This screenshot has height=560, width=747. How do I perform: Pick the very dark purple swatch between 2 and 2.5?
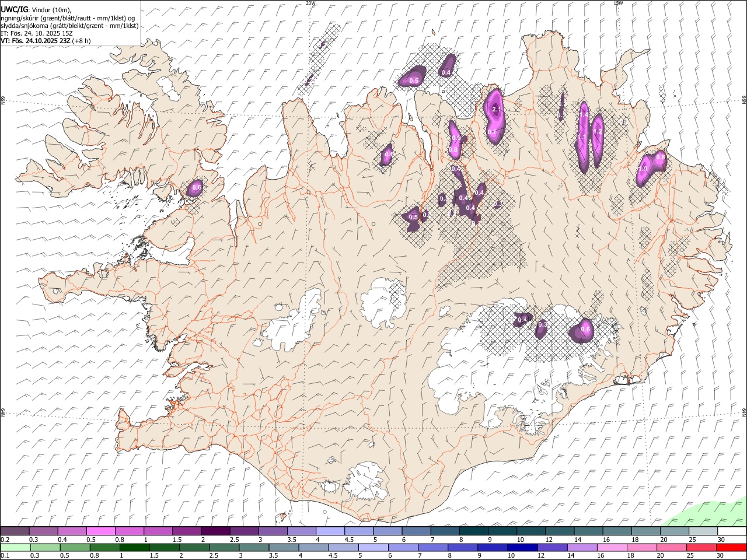(x=215, y=531)
